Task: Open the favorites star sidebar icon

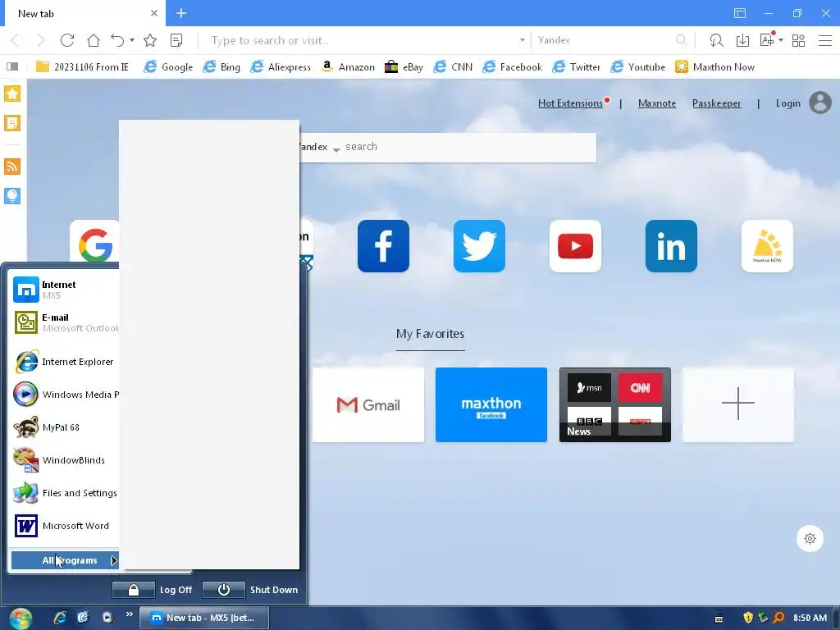Action: click(x=12, y=94)
